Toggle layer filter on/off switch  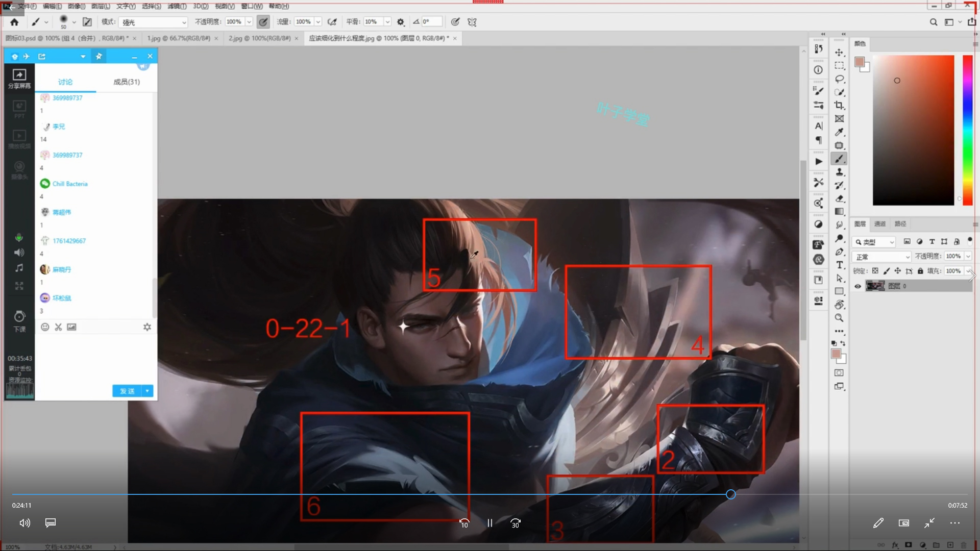coord(970,240)
